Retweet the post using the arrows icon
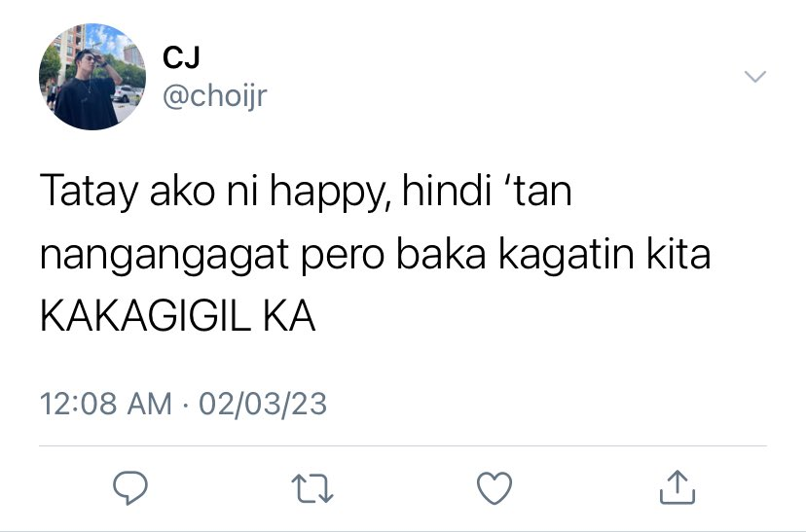806x532 pixels. (312, 488)
